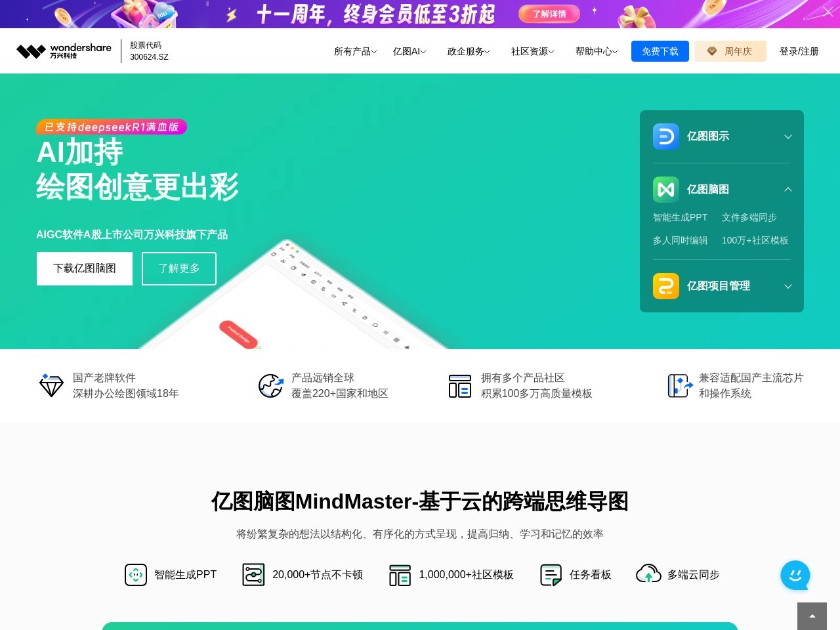Click the 亿图项目管理 title text

coord(719,286)
